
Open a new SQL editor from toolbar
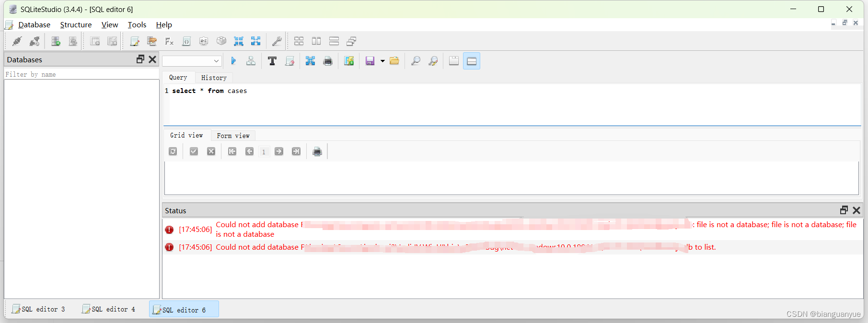(x=135, y=41)
